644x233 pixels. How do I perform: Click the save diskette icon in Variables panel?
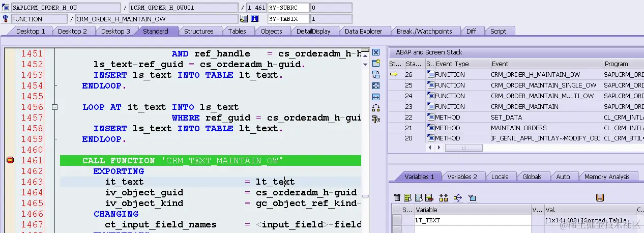click(x=600, y=197)
